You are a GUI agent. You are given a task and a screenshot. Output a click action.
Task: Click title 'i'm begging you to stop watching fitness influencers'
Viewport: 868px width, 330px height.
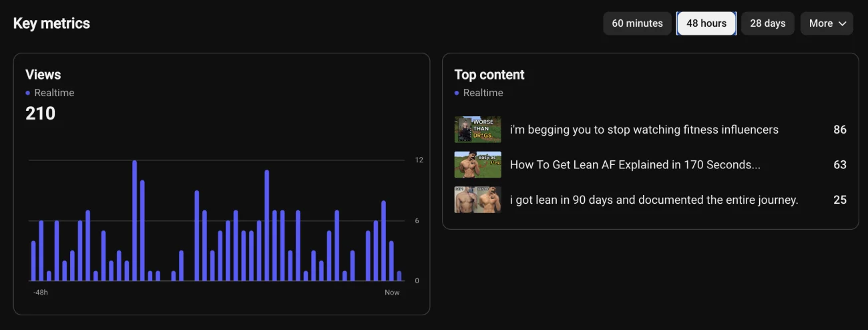point(644,130)
